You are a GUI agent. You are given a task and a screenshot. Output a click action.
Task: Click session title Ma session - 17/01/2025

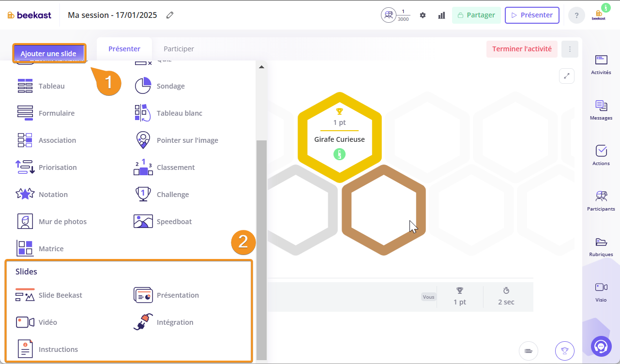coord(112,15)
